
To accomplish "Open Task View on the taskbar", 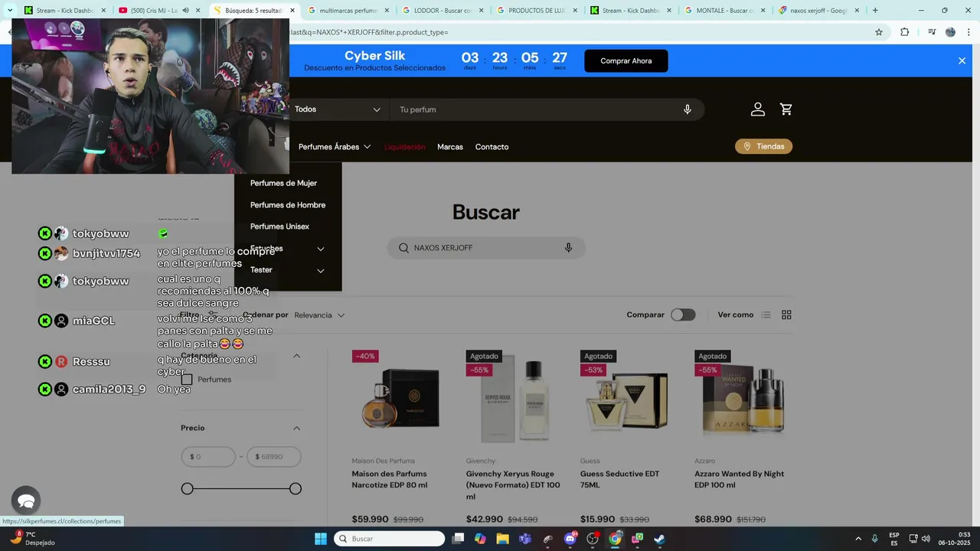I will point(458,539).
